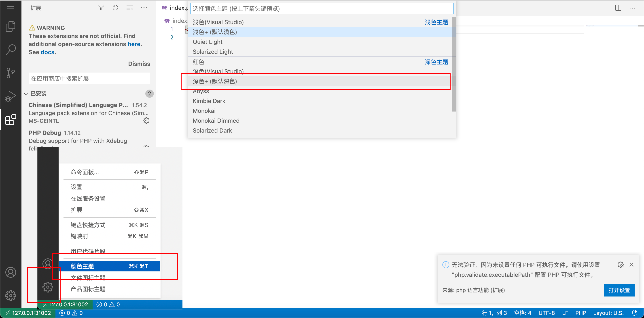Click the split editor icon
The height and width of the screenshot is (318, 644).
(618, 8)
